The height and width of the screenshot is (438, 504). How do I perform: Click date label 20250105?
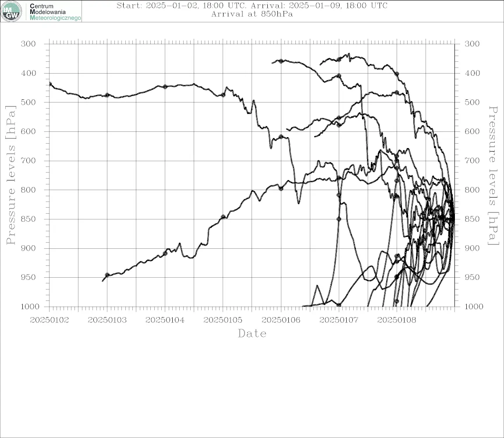point(223,320)
